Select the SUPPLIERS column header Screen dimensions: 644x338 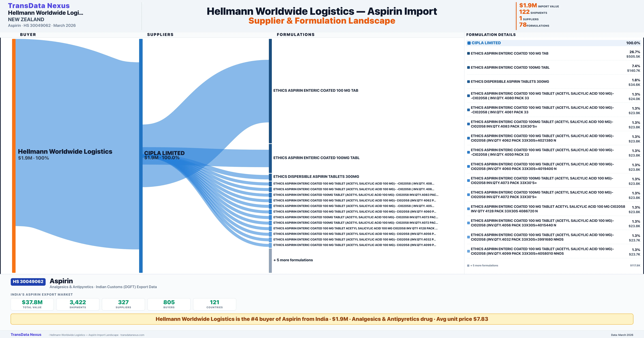pos(160,34)
